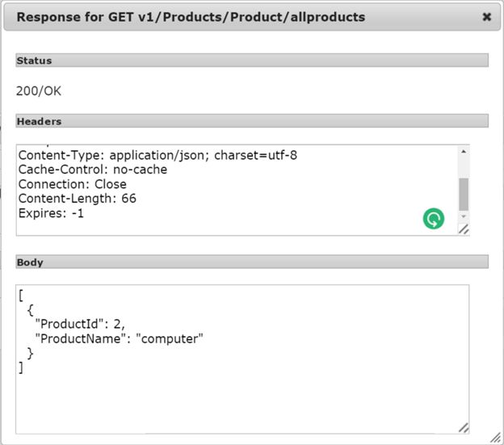Click the Headers box scrollbar thumb
The width and height of the screenshot is (504, 445).
463,193
